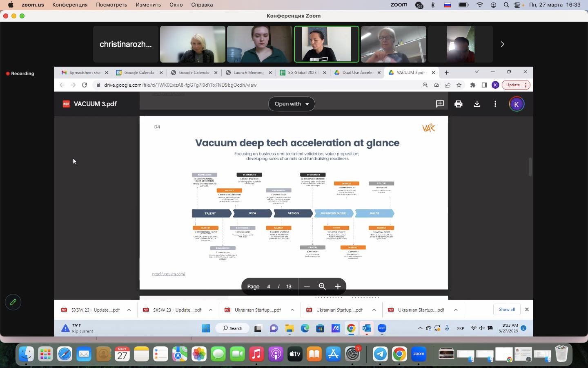
Task: Bookmark page with the star icon
Action: [459, 85]
